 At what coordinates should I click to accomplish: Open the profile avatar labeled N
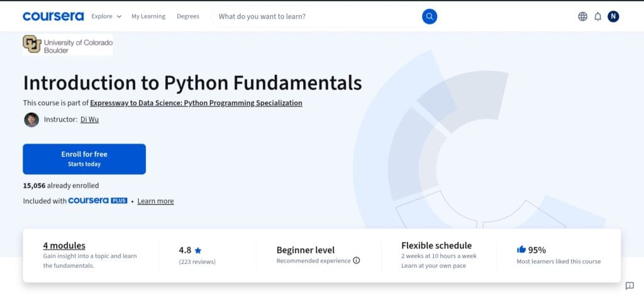[x=613, y=16]
